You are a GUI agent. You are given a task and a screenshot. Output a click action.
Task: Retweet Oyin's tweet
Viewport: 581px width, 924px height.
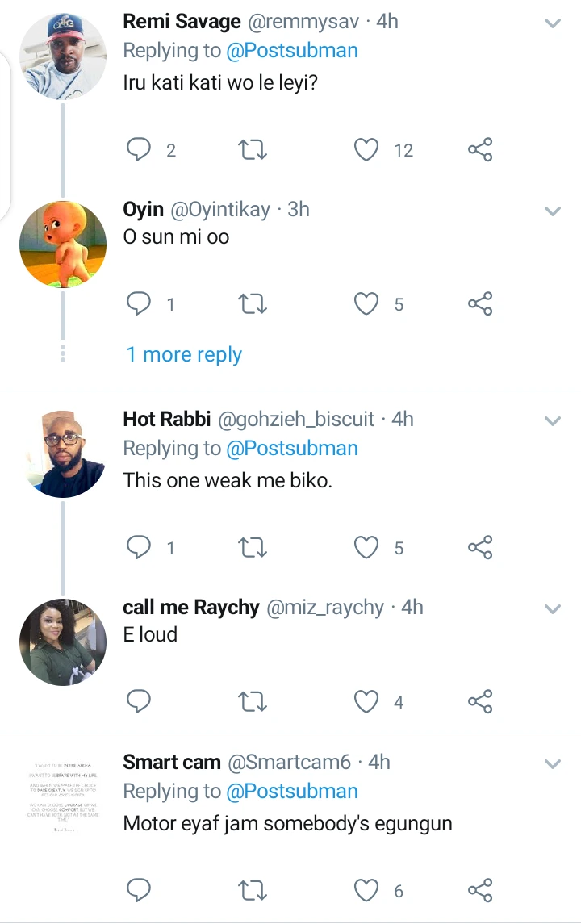coord(253,304)
